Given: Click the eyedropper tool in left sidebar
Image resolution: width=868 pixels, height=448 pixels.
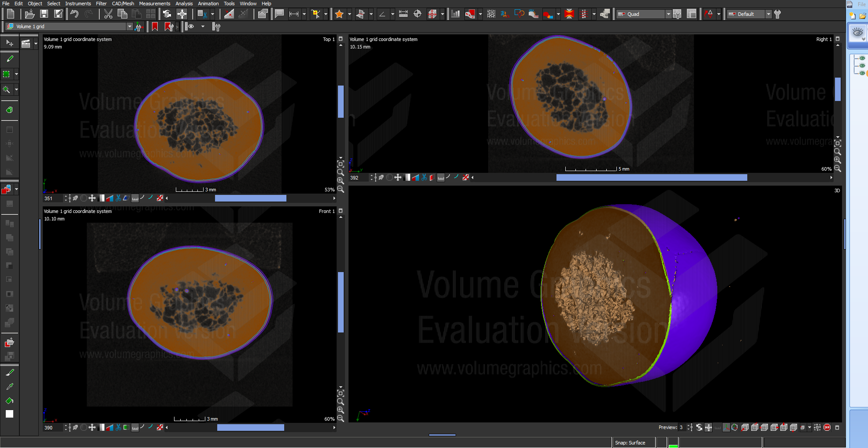Looking at the screenshot, I should [10, 387].
